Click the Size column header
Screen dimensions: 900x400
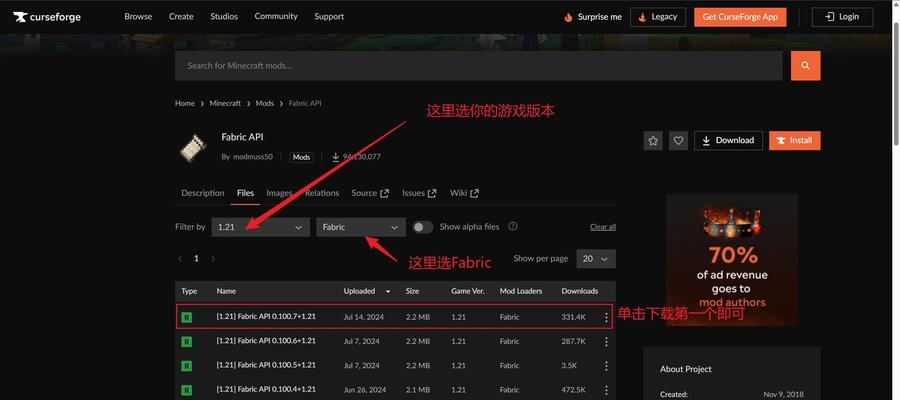click(412, 291)
